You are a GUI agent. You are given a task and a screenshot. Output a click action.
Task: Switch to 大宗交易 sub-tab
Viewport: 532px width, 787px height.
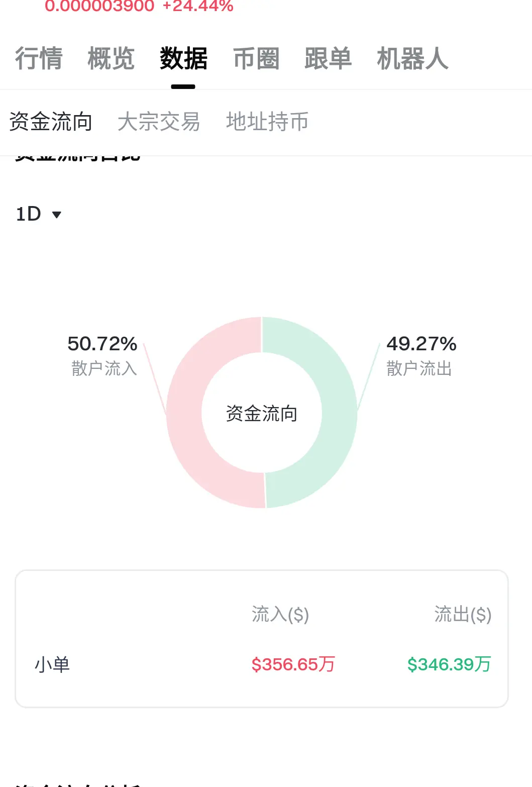point(159,122)
